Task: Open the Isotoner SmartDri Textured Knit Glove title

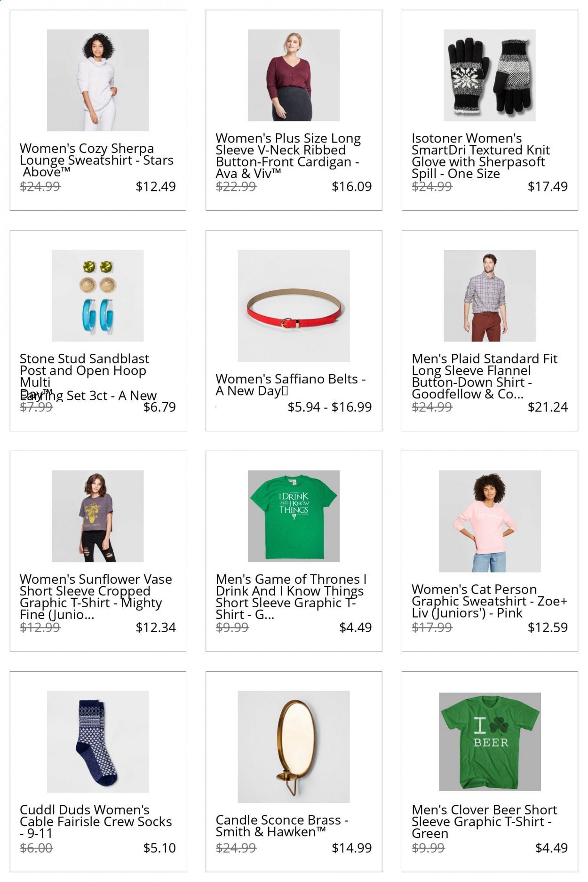Action: pyautogui.click(x=481, y=156)
